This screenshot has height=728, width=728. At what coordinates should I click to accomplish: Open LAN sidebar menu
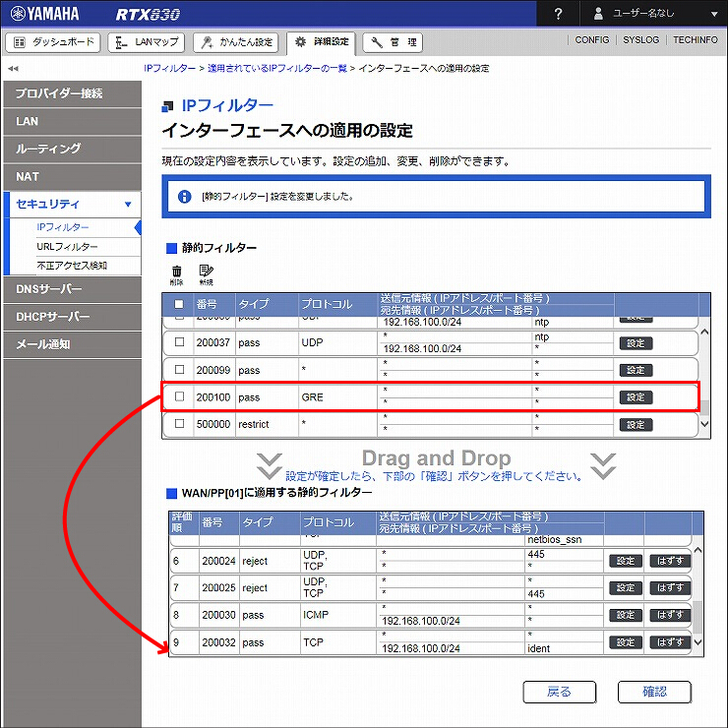pos(73,122)
